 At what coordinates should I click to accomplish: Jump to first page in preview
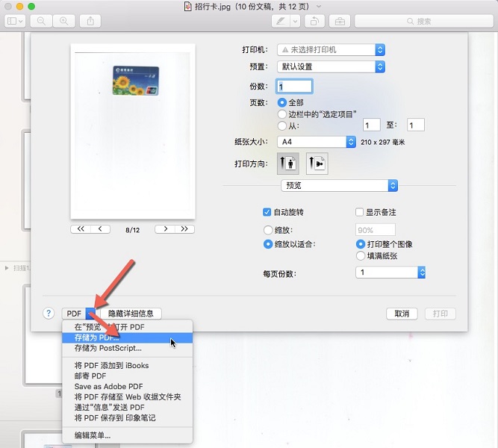tap(81, 229)
